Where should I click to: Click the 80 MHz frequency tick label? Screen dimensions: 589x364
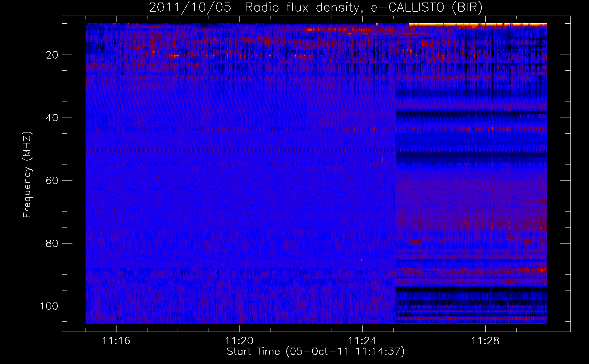pos(52,243)
